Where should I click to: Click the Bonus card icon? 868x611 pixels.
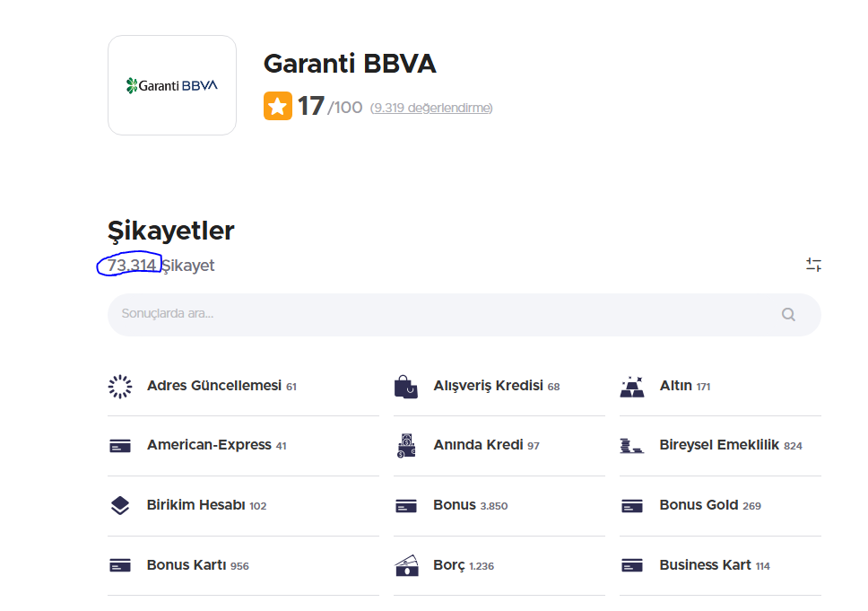(406, 506)
